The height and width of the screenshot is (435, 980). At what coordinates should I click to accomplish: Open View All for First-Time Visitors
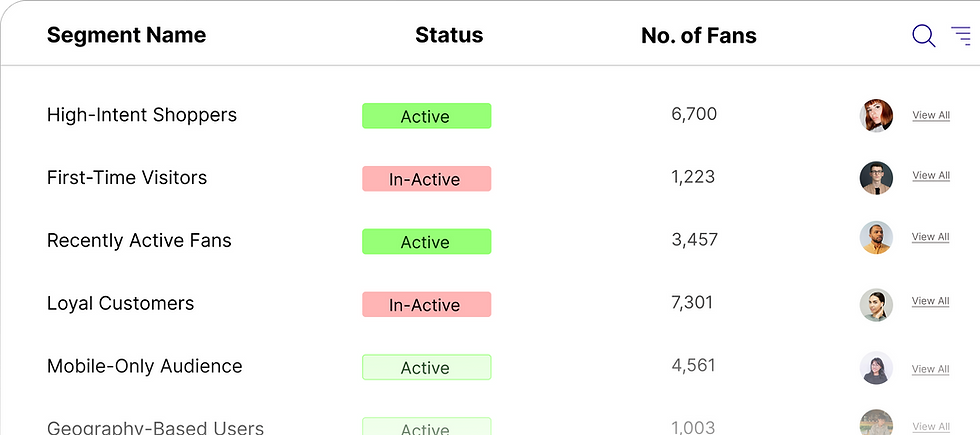click(931, 176)
